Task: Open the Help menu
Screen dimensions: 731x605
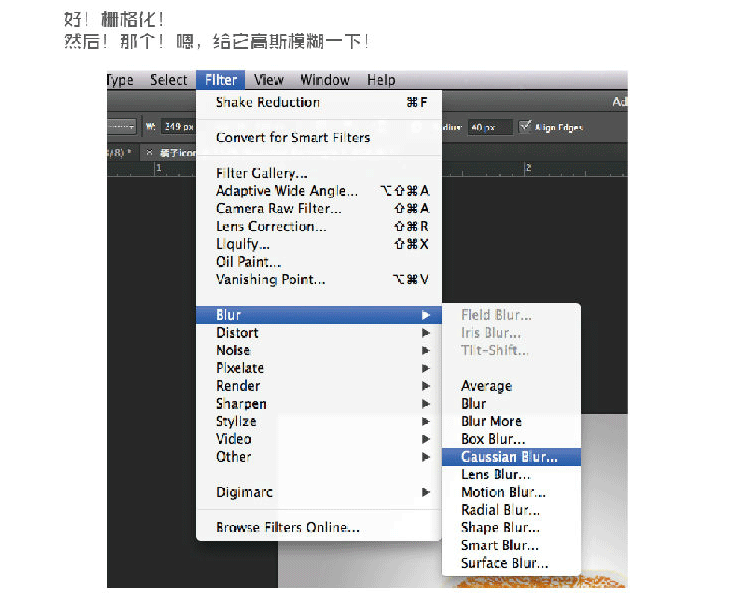Action: coord(381,80)
